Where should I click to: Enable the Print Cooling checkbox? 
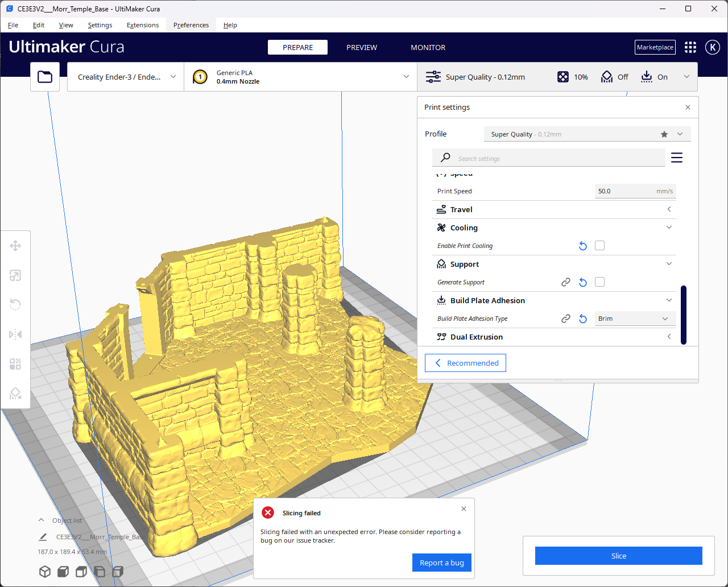pyautogui.click(x=599, y=245)
